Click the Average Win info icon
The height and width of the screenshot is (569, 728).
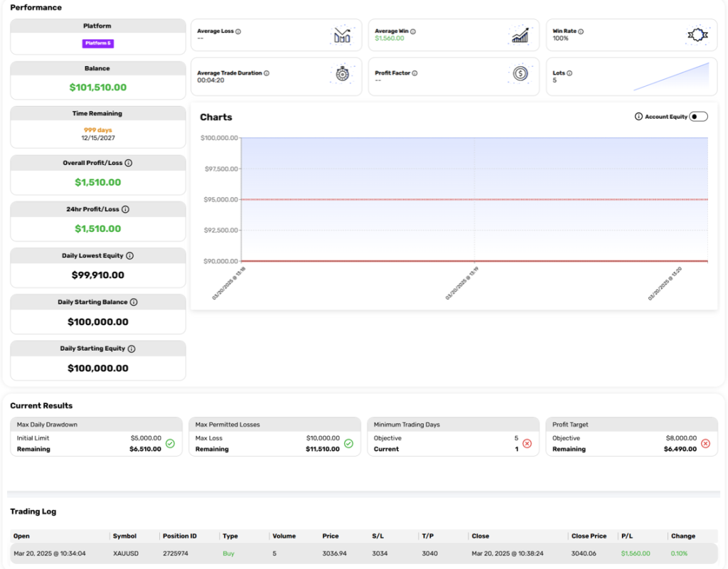[x=413, y=31]
